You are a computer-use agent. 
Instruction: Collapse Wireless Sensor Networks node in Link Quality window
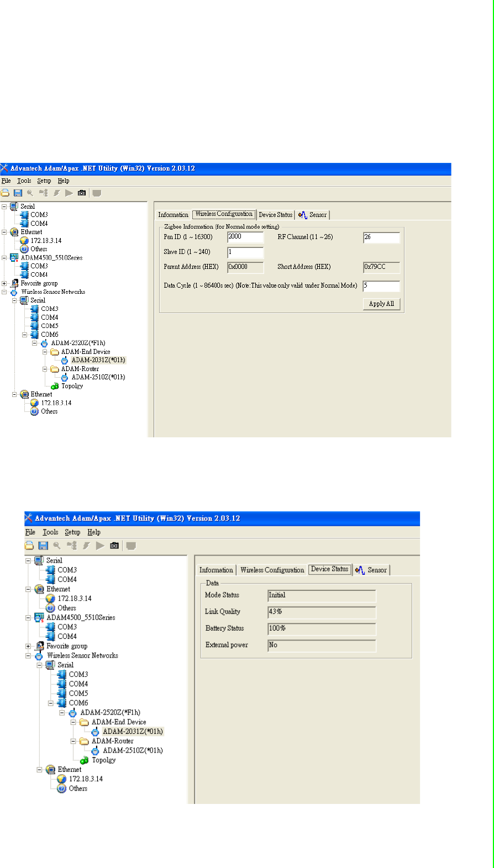[x=28, y=655]
